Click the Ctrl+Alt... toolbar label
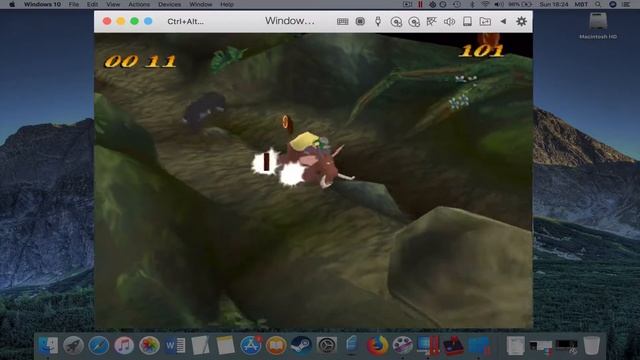 [x=185, y=21]
